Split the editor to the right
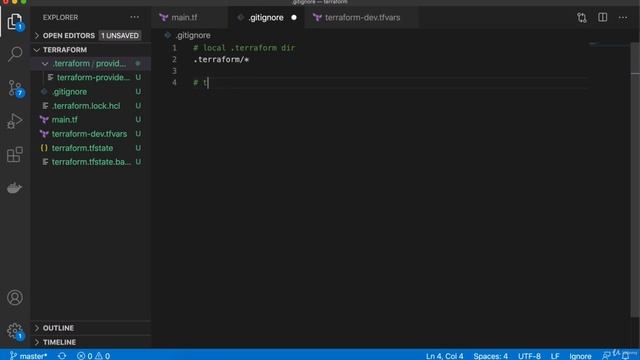The height and width of the screenshot is (360, 640). [x=602, y=18]
